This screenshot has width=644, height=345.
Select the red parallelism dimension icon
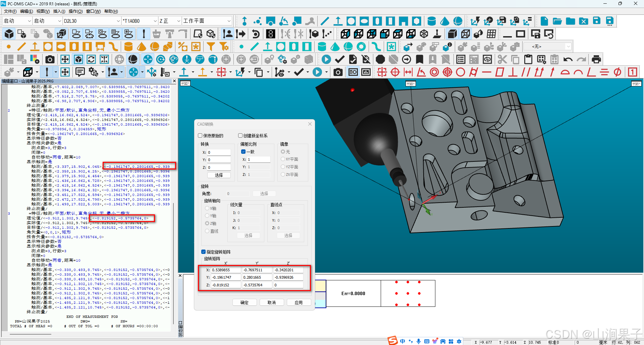tap(526, 72)
